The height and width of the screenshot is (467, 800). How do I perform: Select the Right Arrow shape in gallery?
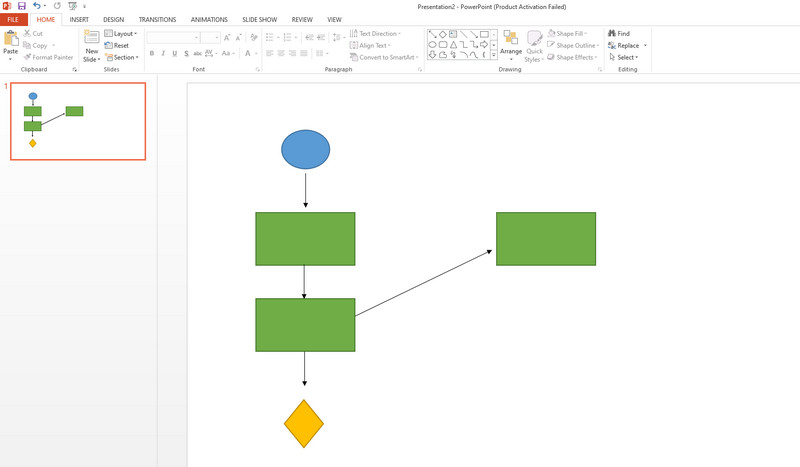click(484, 45)
